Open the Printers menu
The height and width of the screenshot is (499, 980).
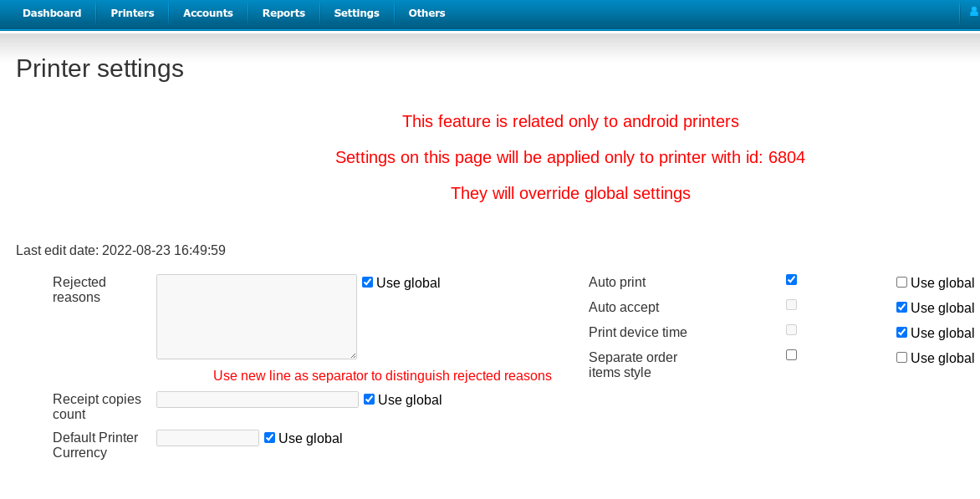point(132,13)
